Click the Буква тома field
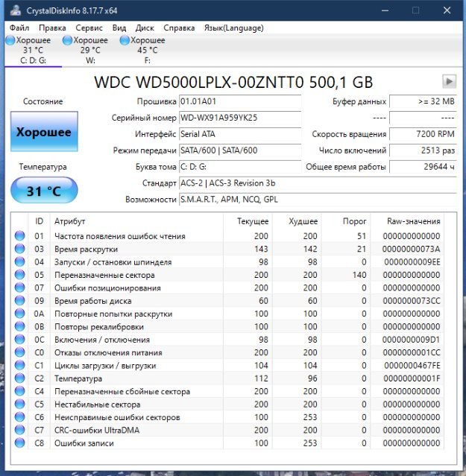The width and height of the screenshot is (466, 476). (240, 167)
